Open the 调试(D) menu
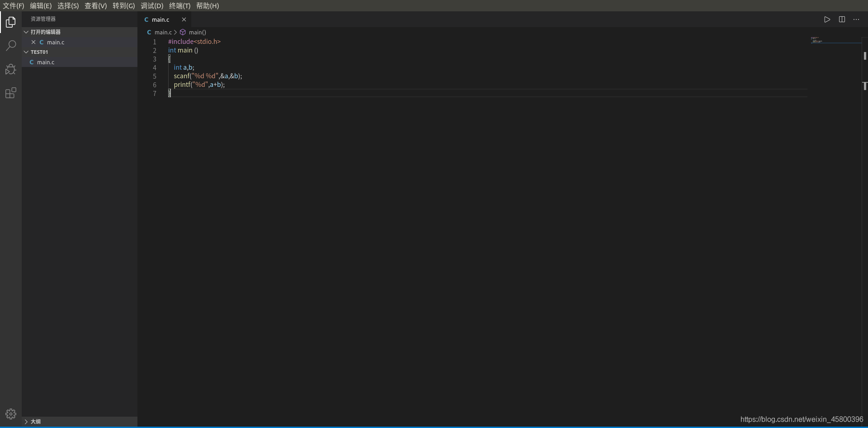 tap(152, 6)
